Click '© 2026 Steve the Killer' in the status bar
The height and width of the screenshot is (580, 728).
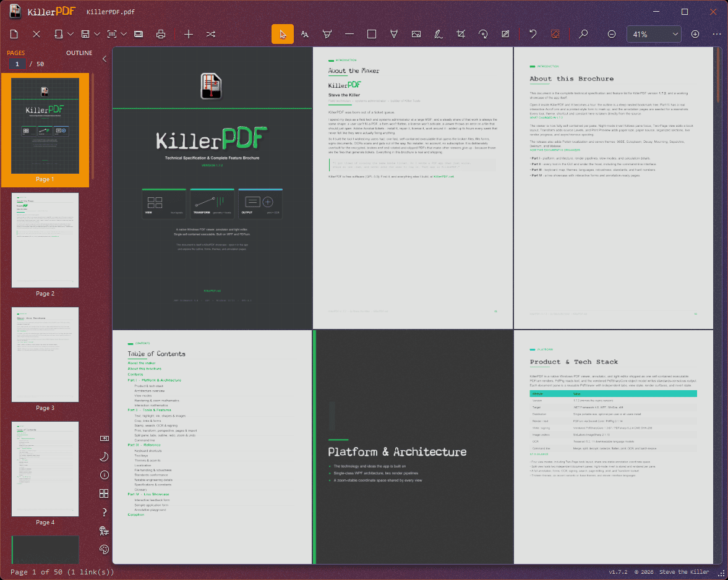click(671, 572)
